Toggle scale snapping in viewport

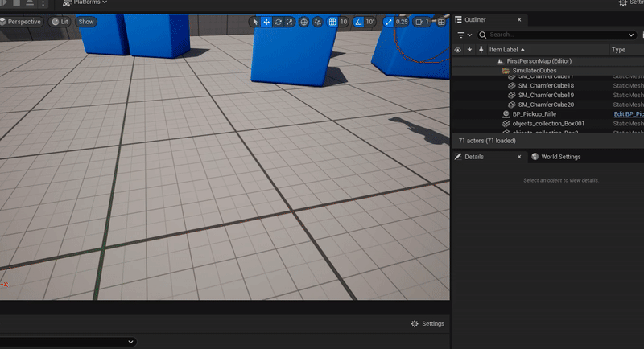point(389,22)
